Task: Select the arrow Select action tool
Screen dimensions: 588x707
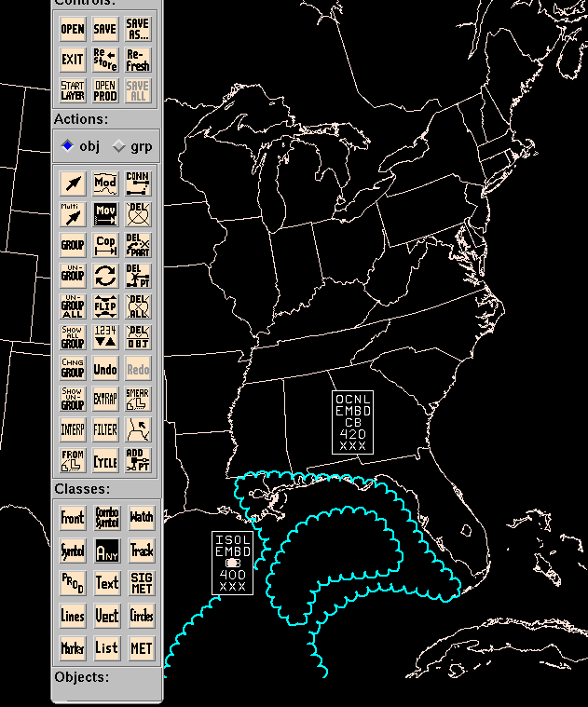Action: click(x=73, y=183)
